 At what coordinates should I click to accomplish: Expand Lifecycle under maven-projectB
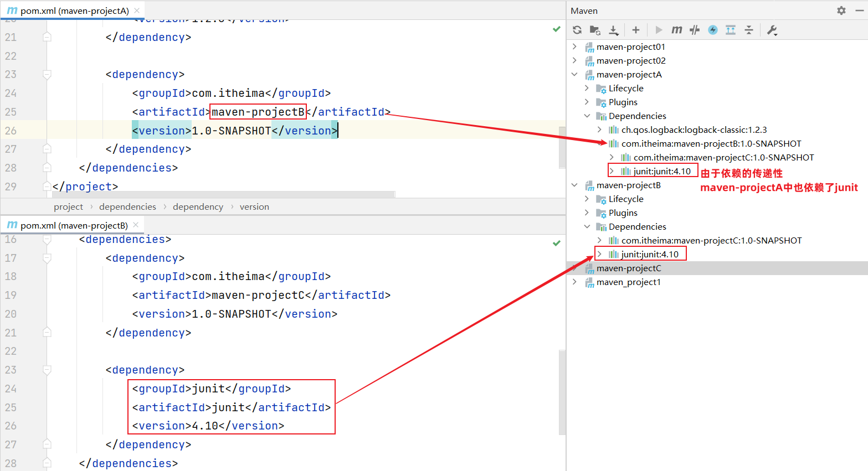click(x=587, y=199)
